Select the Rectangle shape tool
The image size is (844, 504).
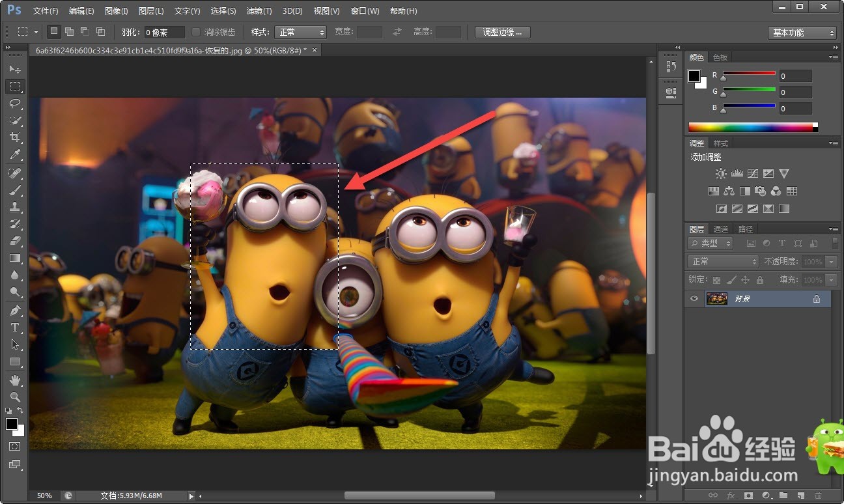pos(15,361)
